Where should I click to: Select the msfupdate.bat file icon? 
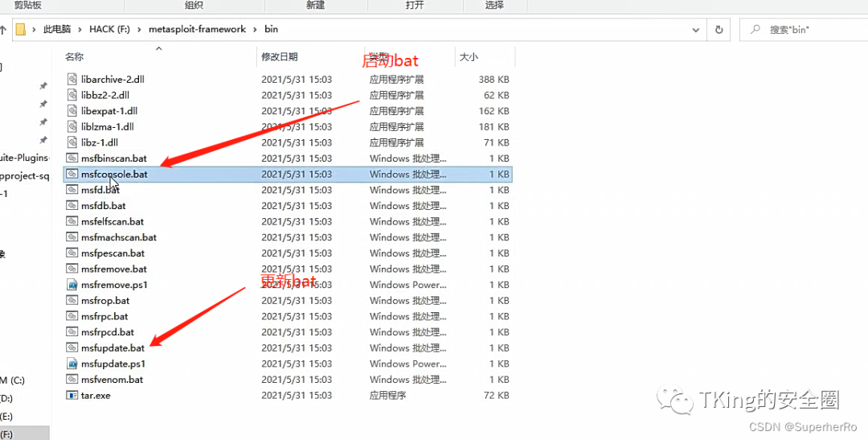click(72, 348)
